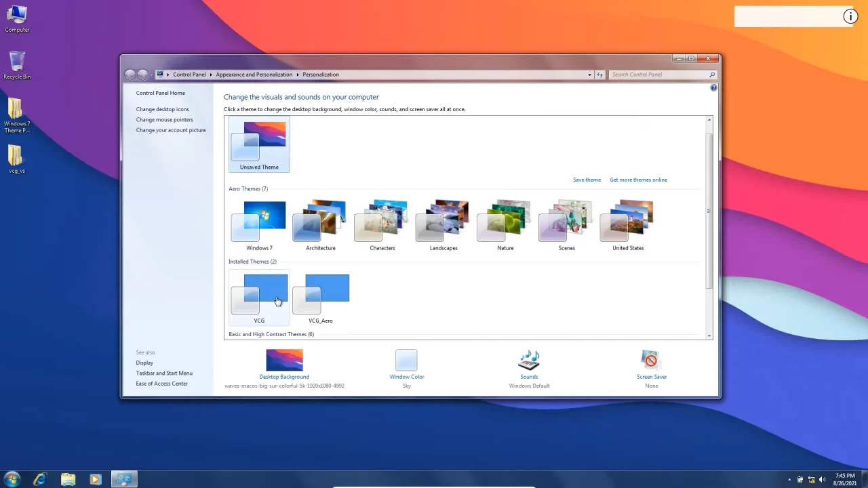Viewport: 868px width, 488px height.
Task: Click the network tray icon
Action: [x=811, y=479]
